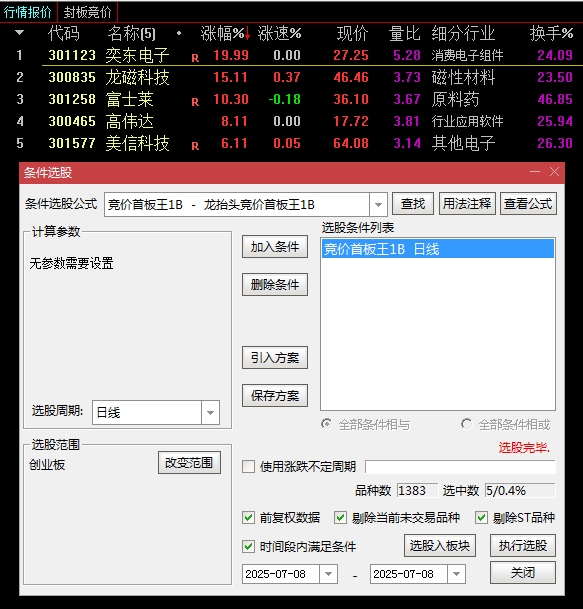
Task: Sort by 名称(5) column header
Action: [132, 33]
